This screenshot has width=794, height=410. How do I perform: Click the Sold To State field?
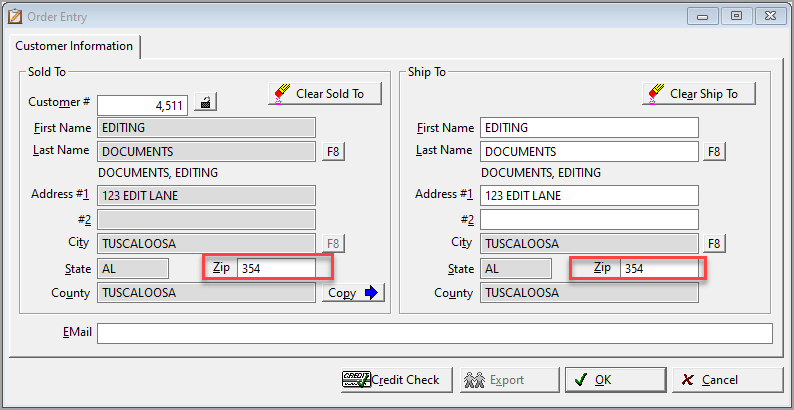pos(133,269)
